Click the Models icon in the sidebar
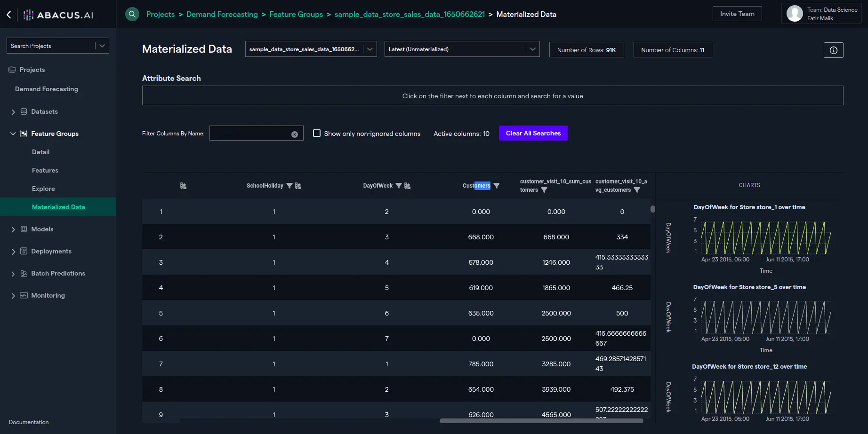The image size is (868, 434). point(24,229)
